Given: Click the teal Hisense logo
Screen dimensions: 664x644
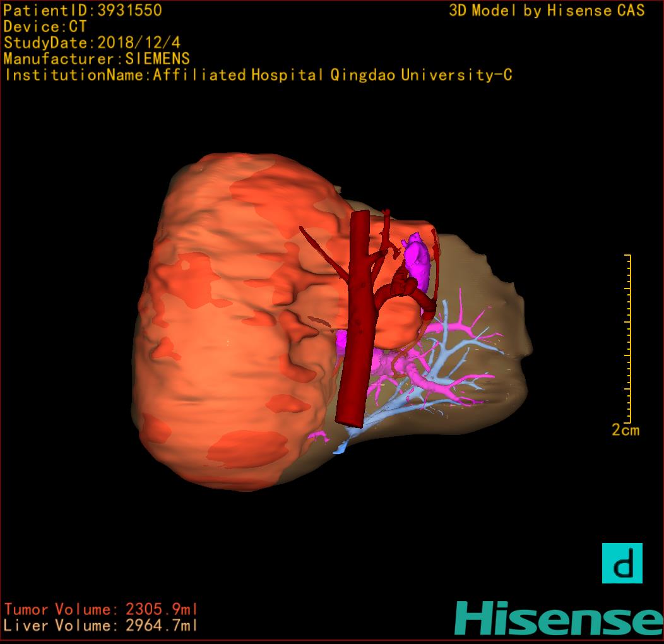Looking at the screenshot, I should (558, 618).
